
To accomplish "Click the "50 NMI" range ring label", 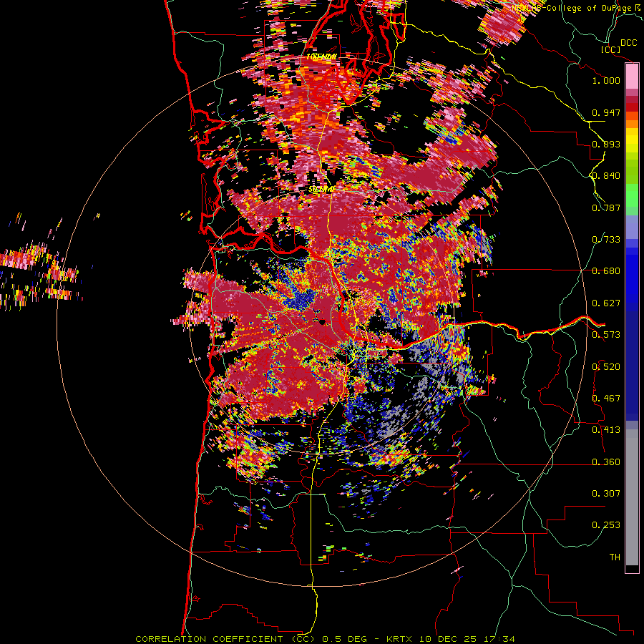I will pos(321,190).
